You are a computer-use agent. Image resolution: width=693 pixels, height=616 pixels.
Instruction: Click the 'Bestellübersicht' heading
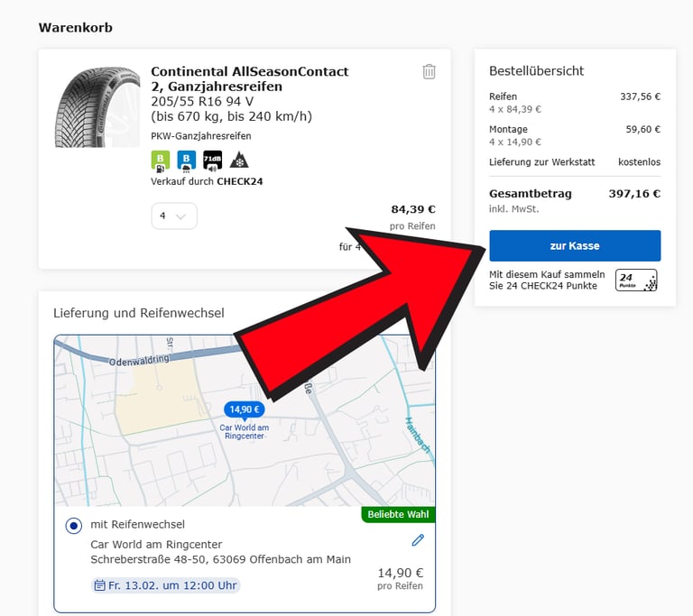click(537, 71)
